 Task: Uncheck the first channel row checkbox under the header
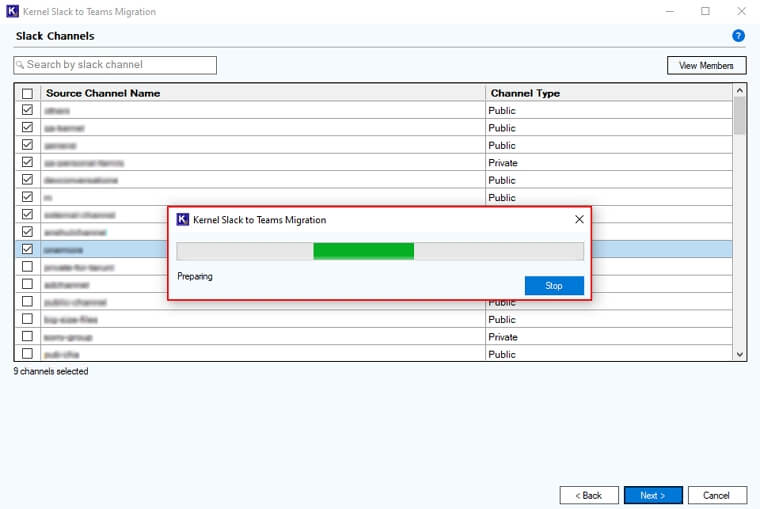[28, 110]
